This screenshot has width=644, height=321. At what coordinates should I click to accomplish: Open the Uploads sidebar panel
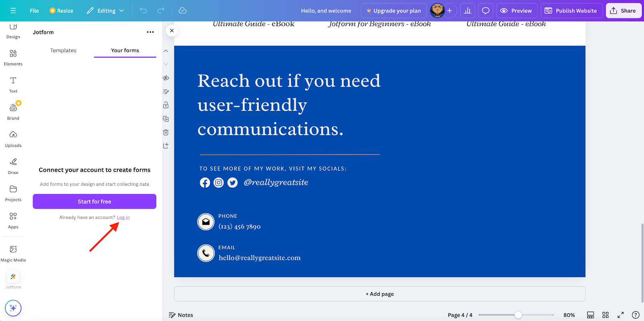pyautogui.click(x=13, y=139)
